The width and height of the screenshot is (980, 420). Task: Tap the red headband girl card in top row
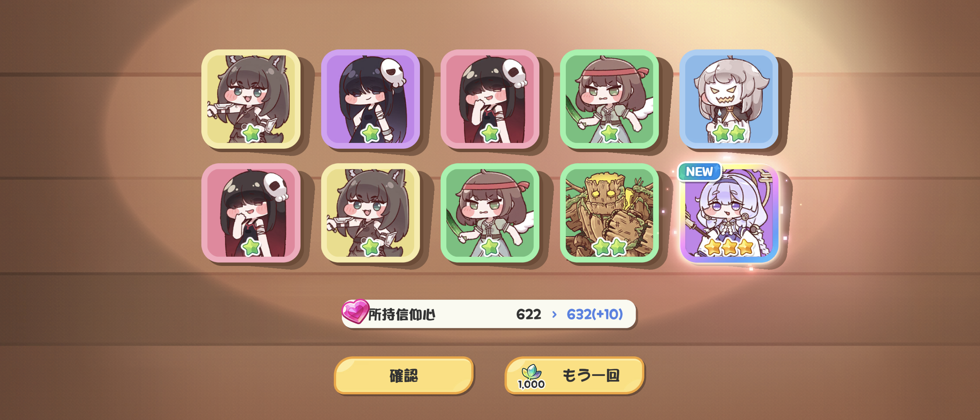pos(609,99)
